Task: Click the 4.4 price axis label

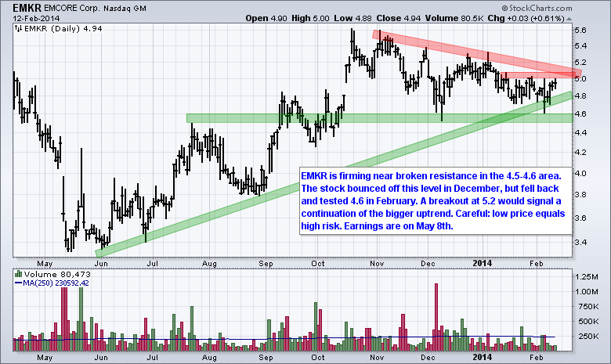Action: pos(580,133)
